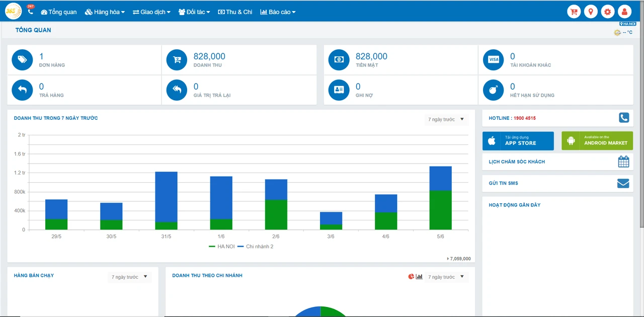
Task: Go to Thu & Chi page
Action: click(235, 12)
